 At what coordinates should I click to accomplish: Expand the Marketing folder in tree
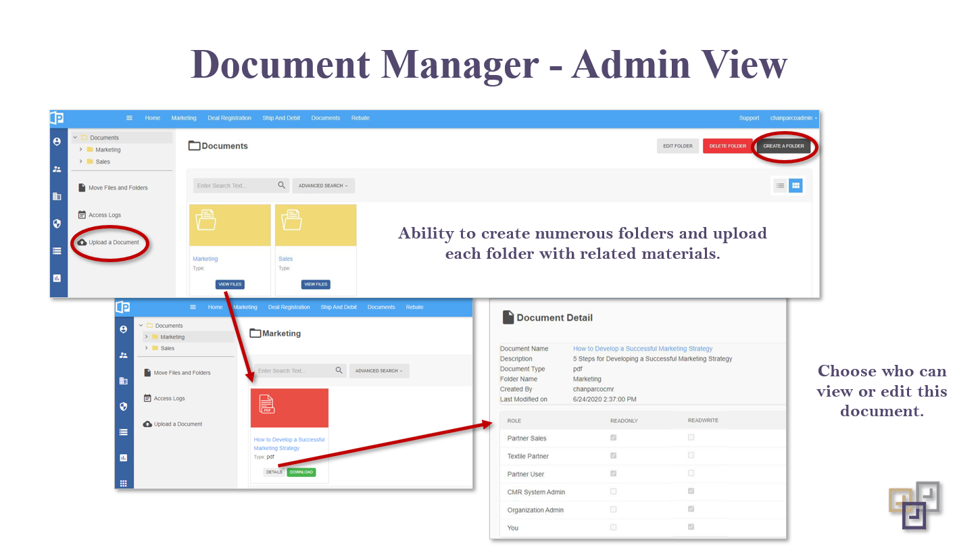coord(81,149)
